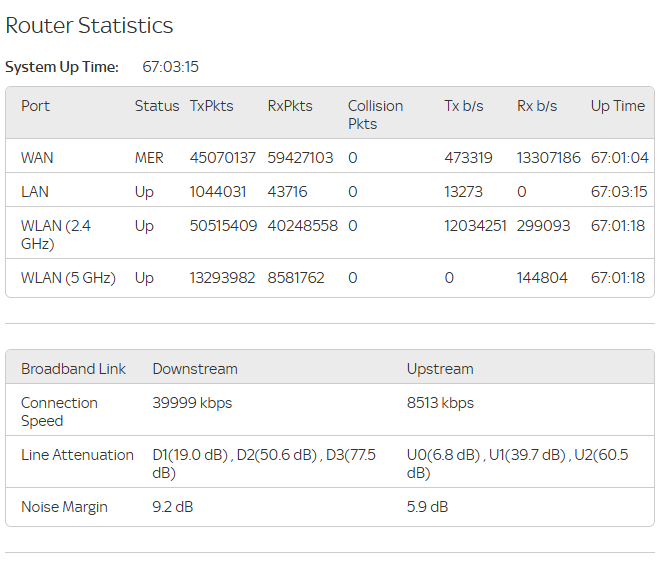Screen dimensions: 666x564
Task: Click the Downstream column header
Action: [x=195, y=369]
